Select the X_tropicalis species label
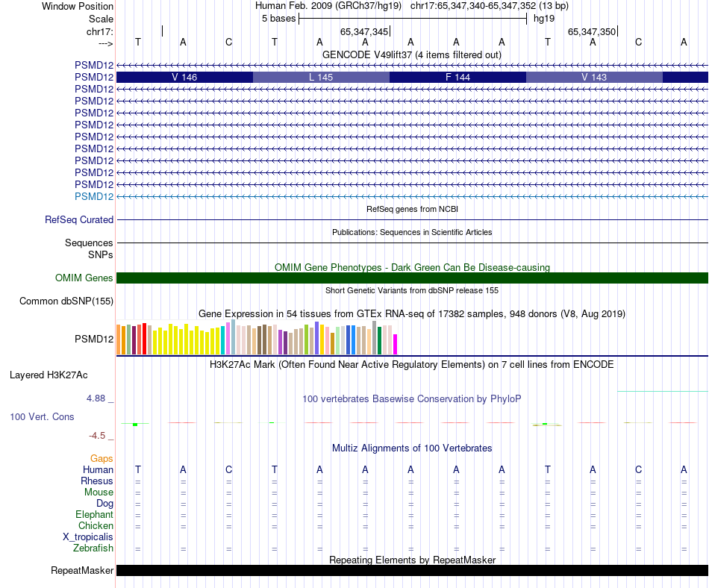Screen dimensions: 709x588 [88, 537]
